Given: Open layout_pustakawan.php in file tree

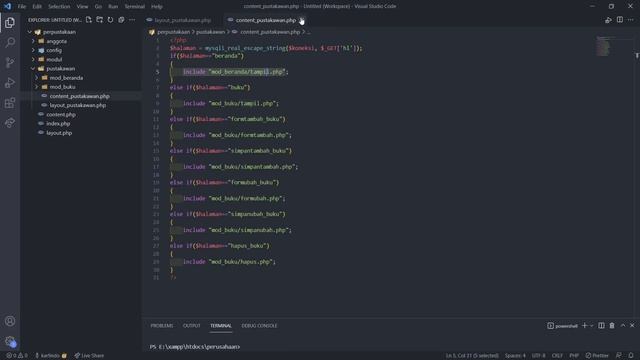Looking at the screenshot, I should coord(78,105).
